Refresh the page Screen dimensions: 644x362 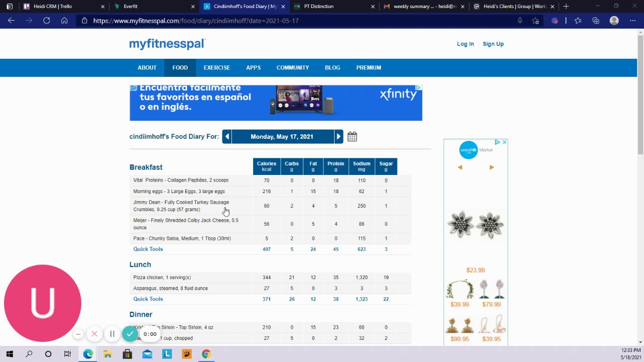(x=46, y=21)
